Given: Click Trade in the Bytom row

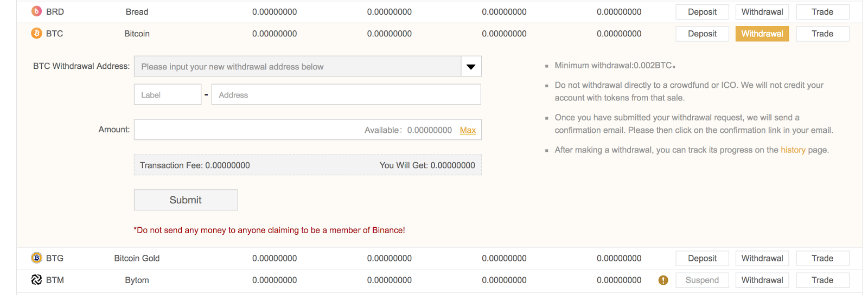Looking at the screenshot, I should coord(822,280).
